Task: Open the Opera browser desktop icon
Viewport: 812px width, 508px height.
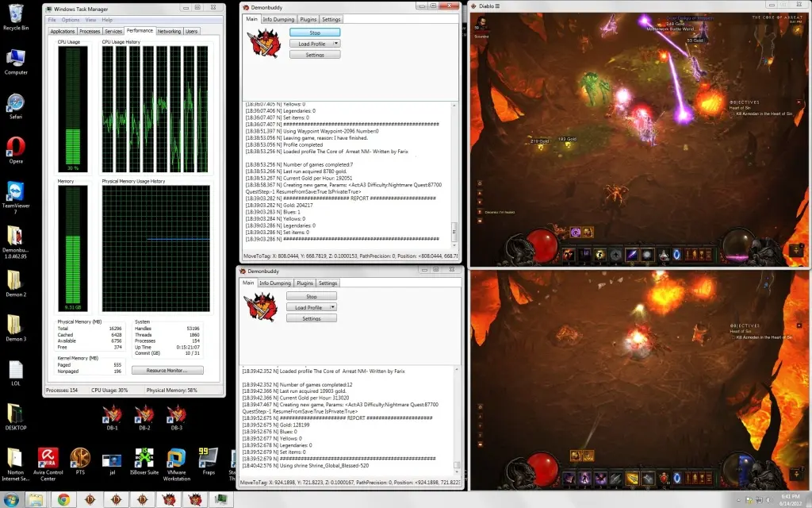Action: [x=16, y=148]
